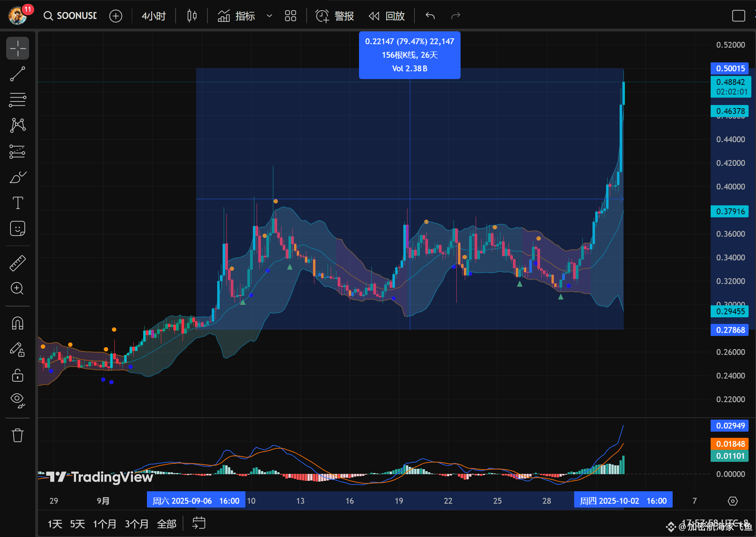Choose the brush drawing tool

pyautogui.click(x=17, y=177)
